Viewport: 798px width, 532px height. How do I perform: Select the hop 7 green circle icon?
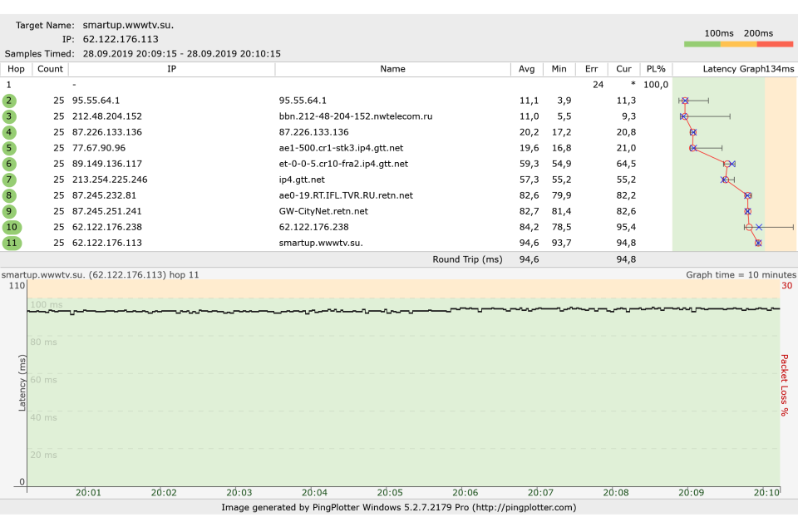[x=9, y=180]
